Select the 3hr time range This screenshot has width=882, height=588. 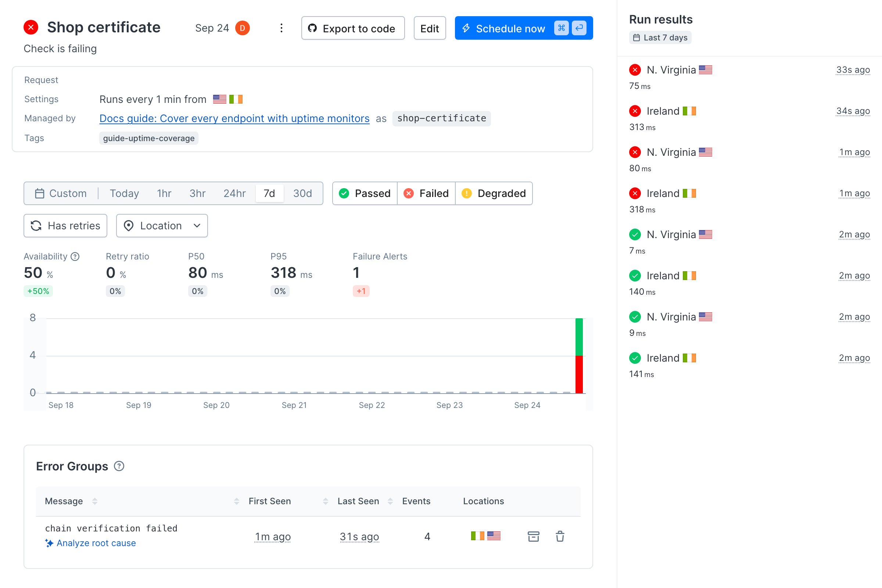pos(197,194)
